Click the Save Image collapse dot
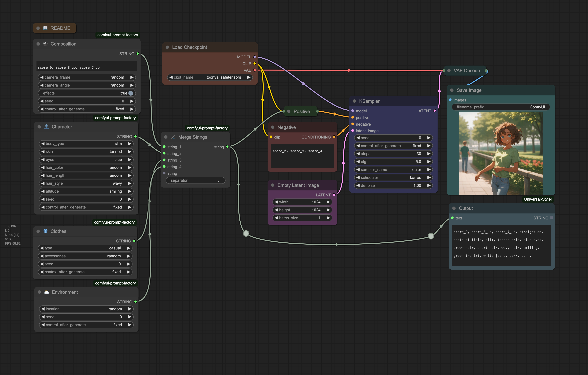Viewport: 588px width, 375px height. coord(452,90)
